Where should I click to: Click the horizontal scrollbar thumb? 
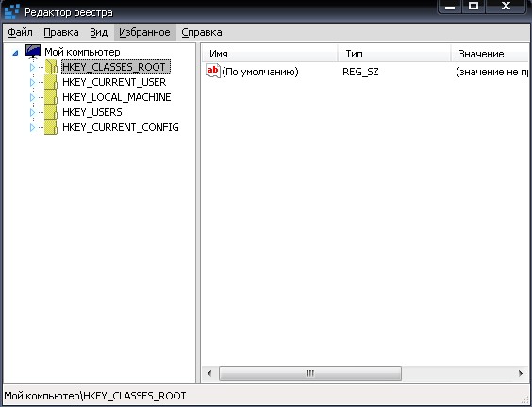tap(310, 374)
